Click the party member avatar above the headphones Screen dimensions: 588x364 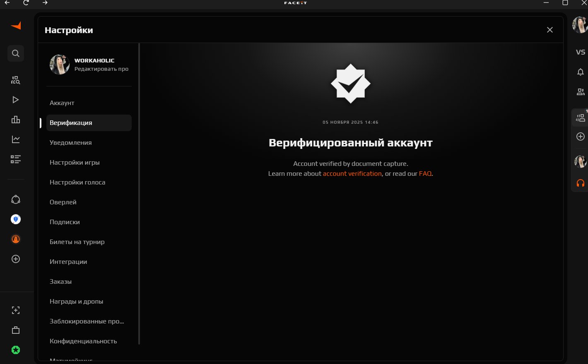pos(581,161)
